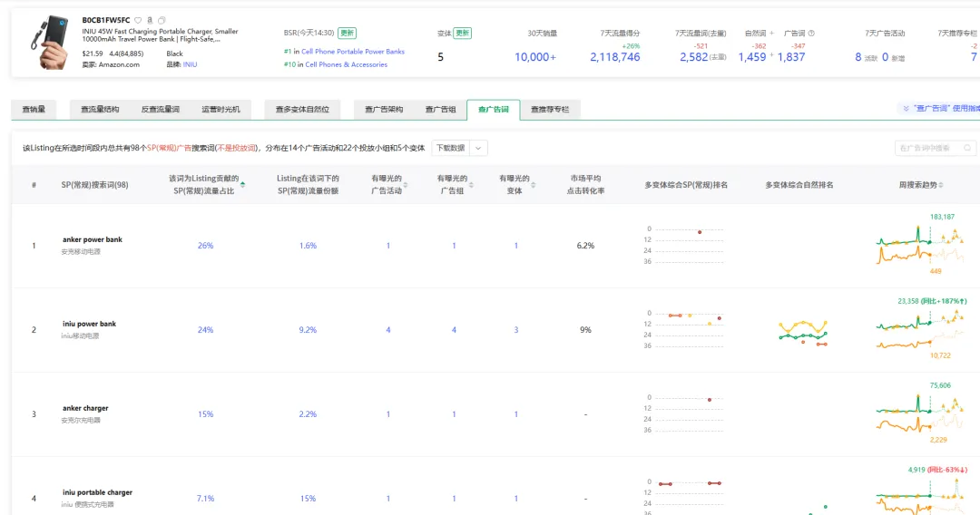980x515 pixels.
Task: Switch to the 查流量结构 tab
Action: (100, 109)
